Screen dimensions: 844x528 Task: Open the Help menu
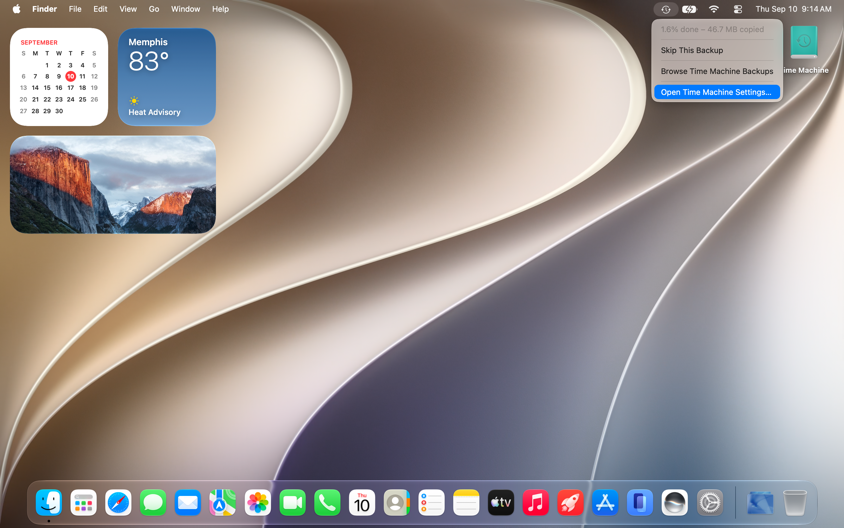220,9
